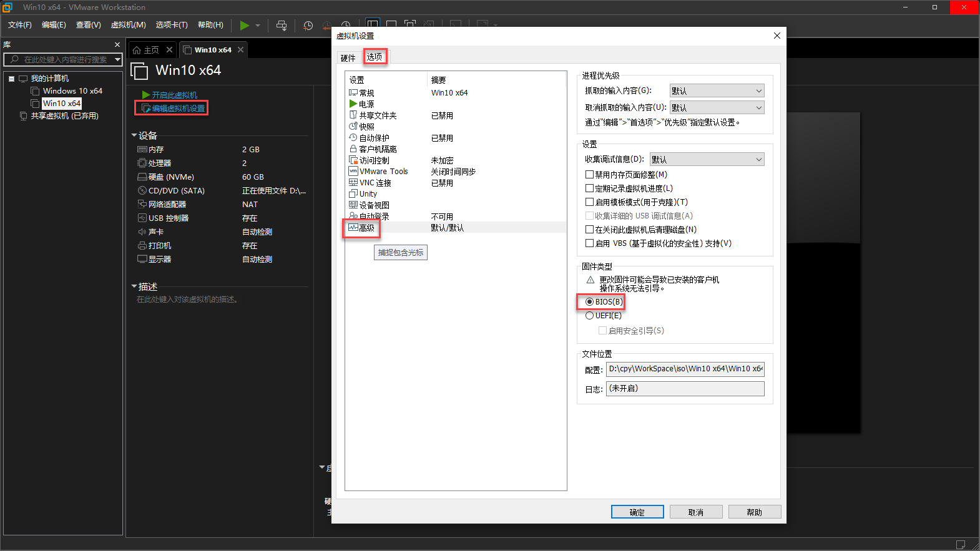
Task: Click the 确定 button
Action: (x=637, y=512)
